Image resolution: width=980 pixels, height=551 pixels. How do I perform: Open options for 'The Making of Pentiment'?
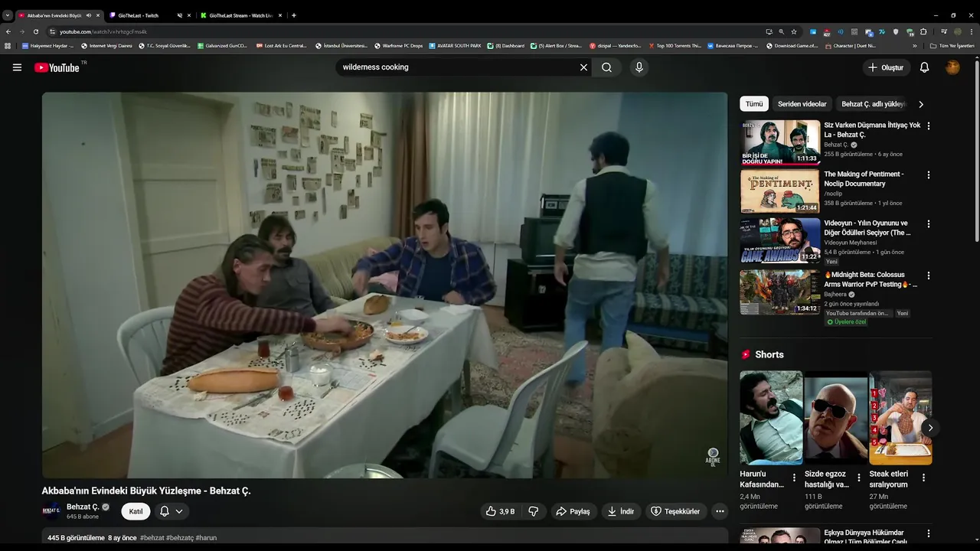coord(929,174)
